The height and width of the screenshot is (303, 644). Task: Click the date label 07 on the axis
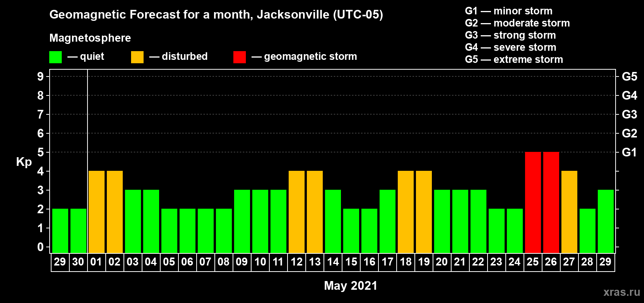coord(205,262)
